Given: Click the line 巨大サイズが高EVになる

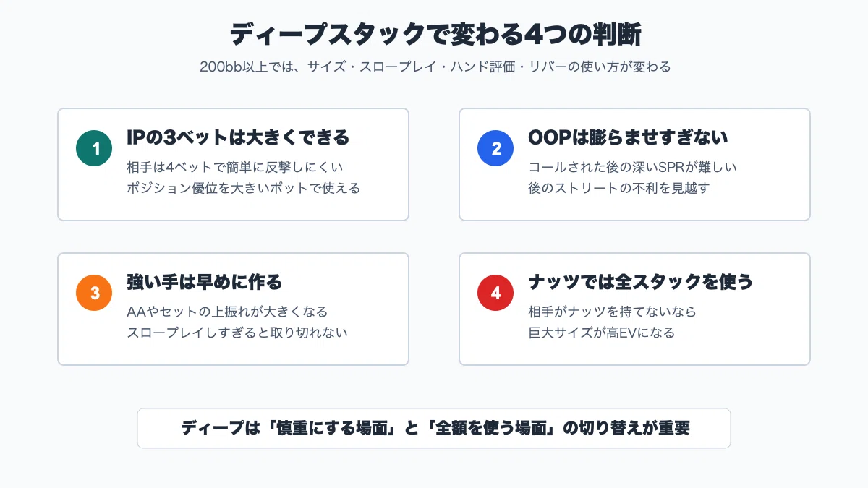Looking at the screenshot, I should click(601, 333).
